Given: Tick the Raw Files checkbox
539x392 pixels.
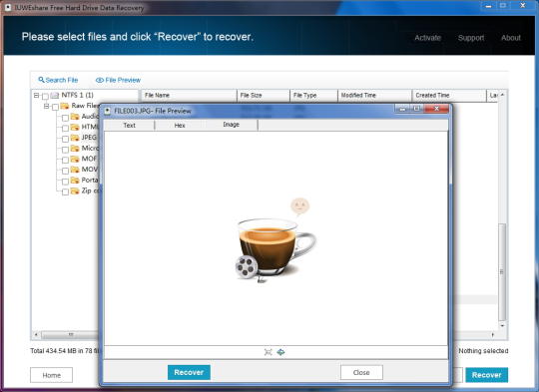Looking at the screenshot, I should point(55,107).
